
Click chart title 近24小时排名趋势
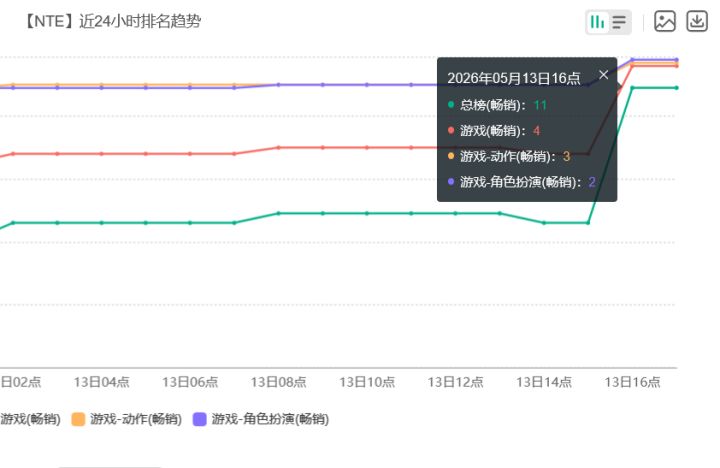[140, 21]
